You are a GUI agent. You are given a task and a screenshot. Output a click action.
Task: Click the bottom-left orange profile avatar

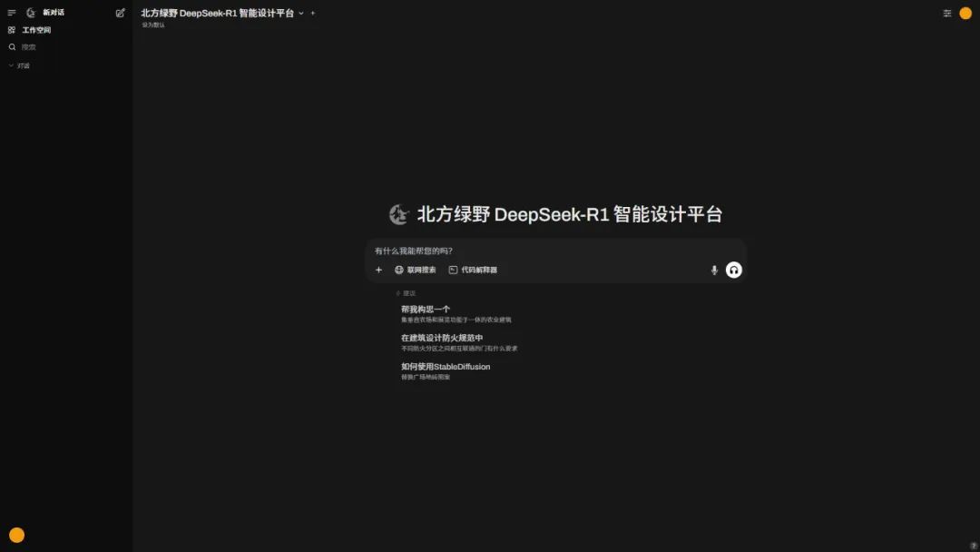[16, 535]
